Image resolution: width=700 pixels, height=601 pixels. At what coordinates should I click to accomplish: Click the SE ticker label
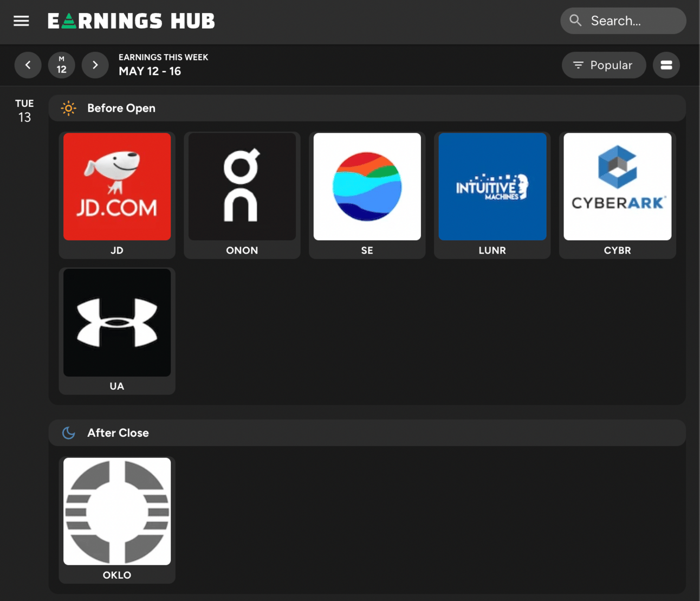pos(367,250)
